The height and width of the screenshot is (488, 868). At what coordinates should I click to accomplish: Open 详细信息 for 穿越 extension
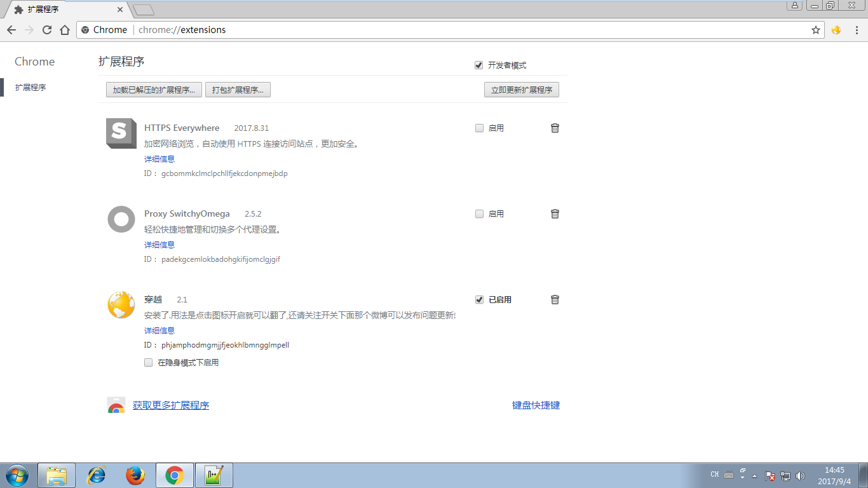(159, 330)
